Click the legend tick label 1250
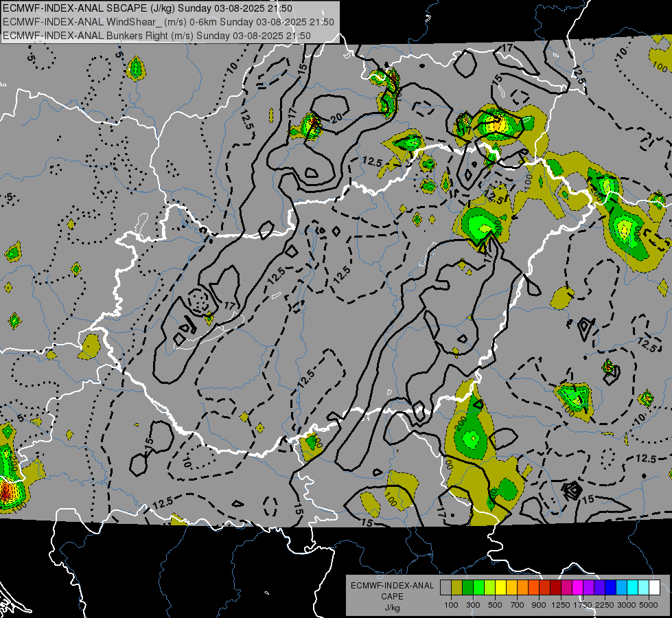The image size is (672, 618). click(x=561, y=605)
